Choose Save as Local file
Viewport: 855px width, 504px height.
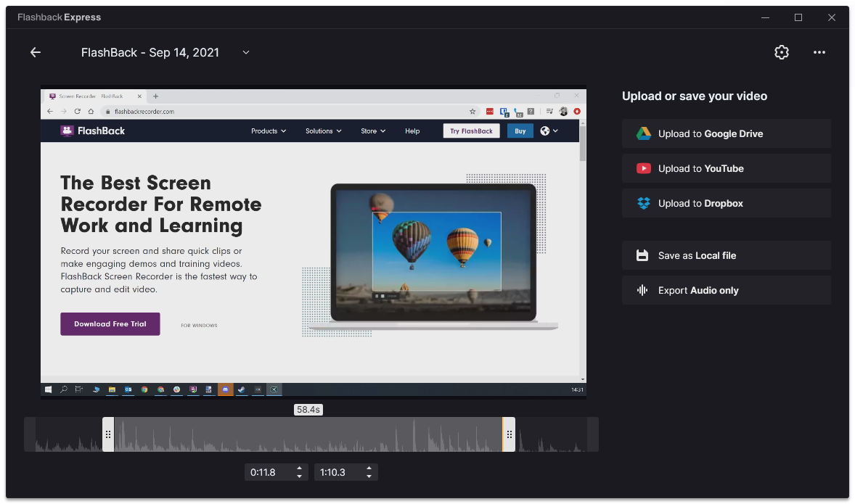click(x=727, y=255)
